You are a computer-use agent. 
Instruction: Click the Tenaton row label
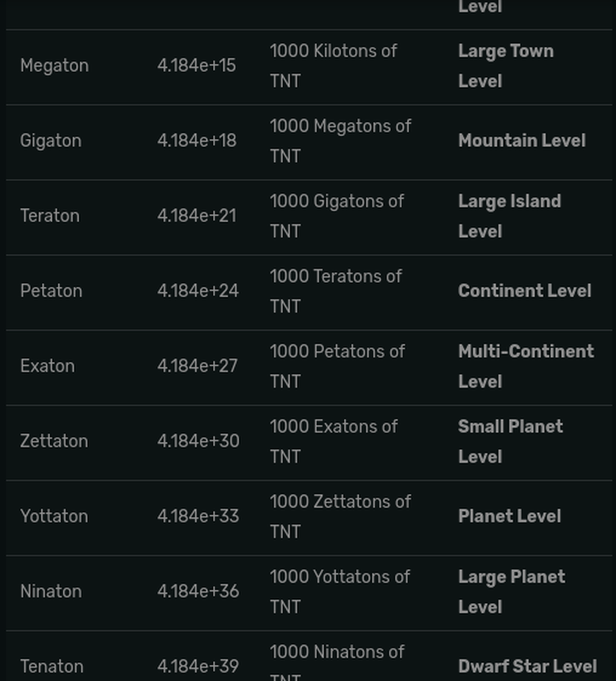click(51, 666)
